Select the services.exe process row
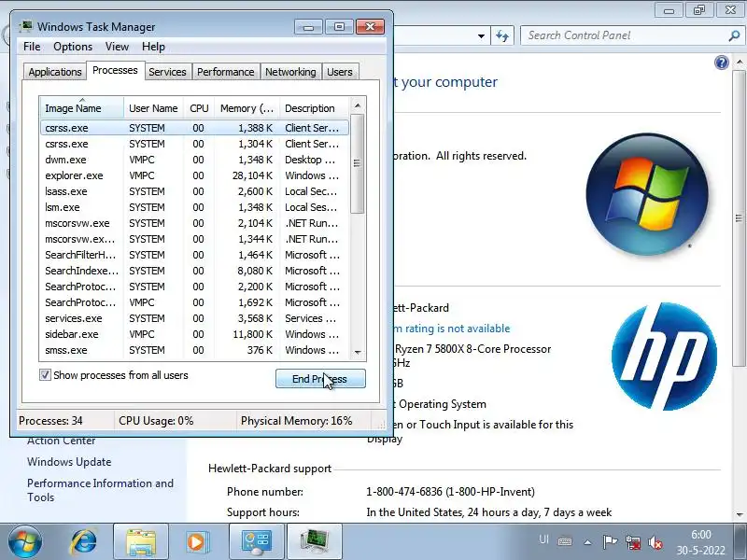 (195, 318)
